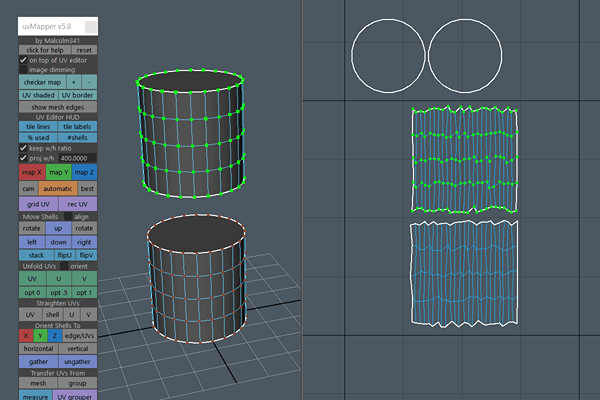
Task: Click the plus button beside checker map
Action: point(72,82)
